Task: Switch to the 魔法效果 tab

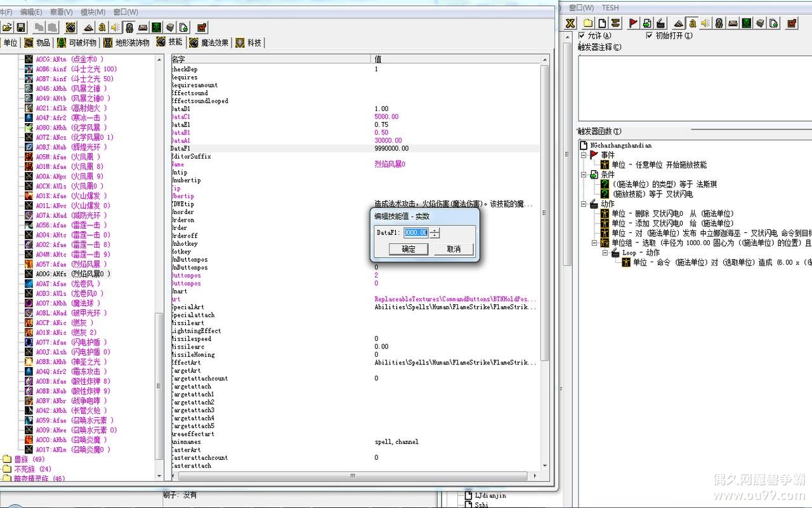Action: 209,43
